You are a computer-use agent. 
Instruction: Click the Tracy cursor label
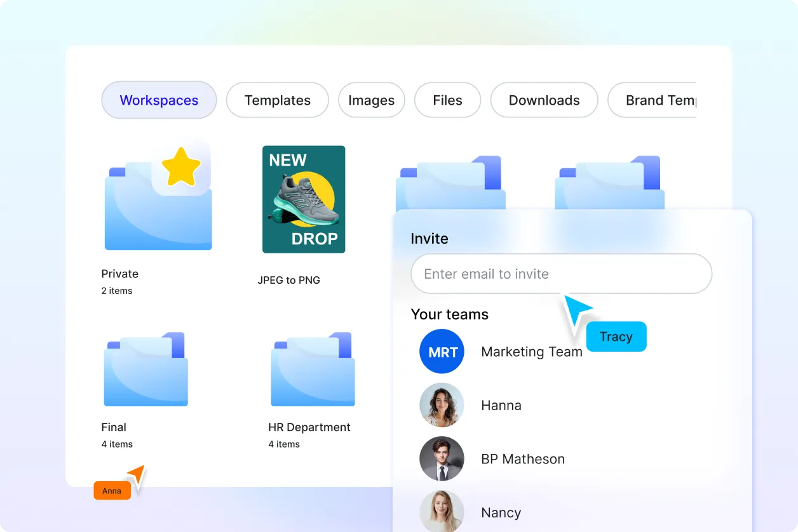616,336
